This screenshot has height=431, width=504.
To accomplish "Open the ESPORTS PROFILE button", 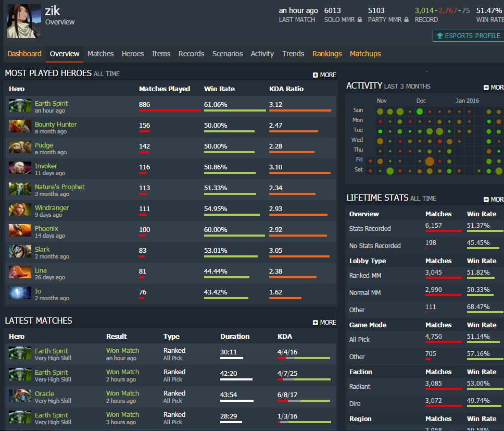I will pos(469,36).
